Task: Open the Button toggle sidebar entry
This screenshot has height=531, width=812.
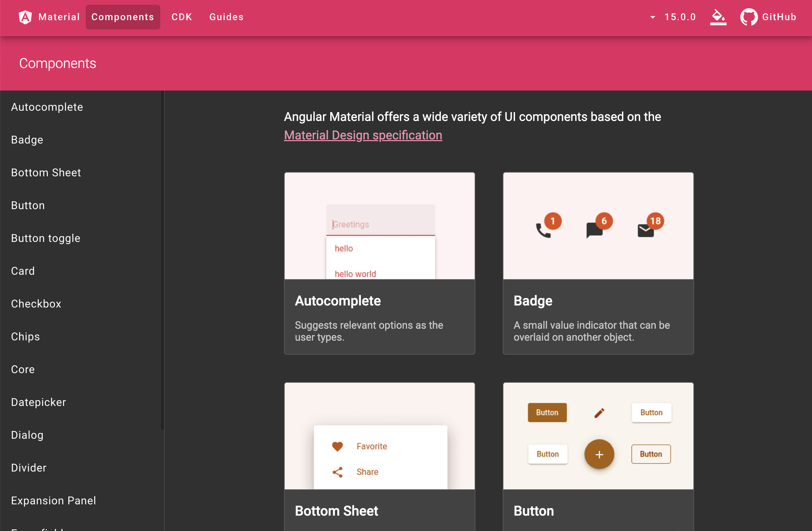Action: pos(45,238)
